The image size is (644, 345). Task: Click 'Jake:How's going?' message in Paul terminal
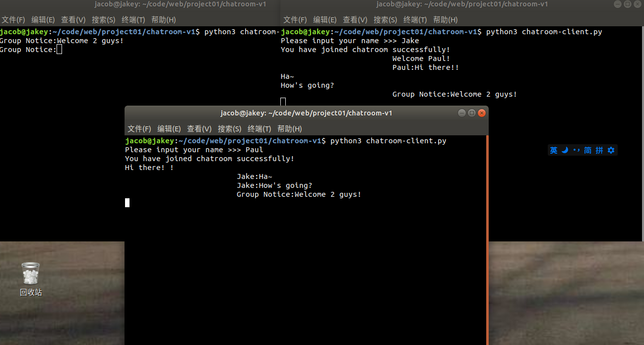click(x=274, y=185)
